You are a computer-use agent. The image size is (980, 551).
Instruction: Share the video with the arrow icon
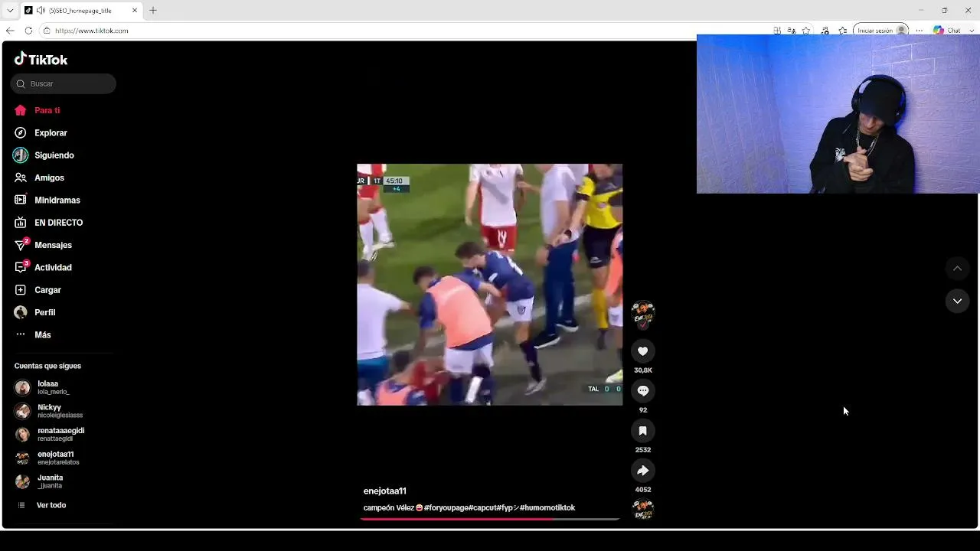(x=643, y=471)
